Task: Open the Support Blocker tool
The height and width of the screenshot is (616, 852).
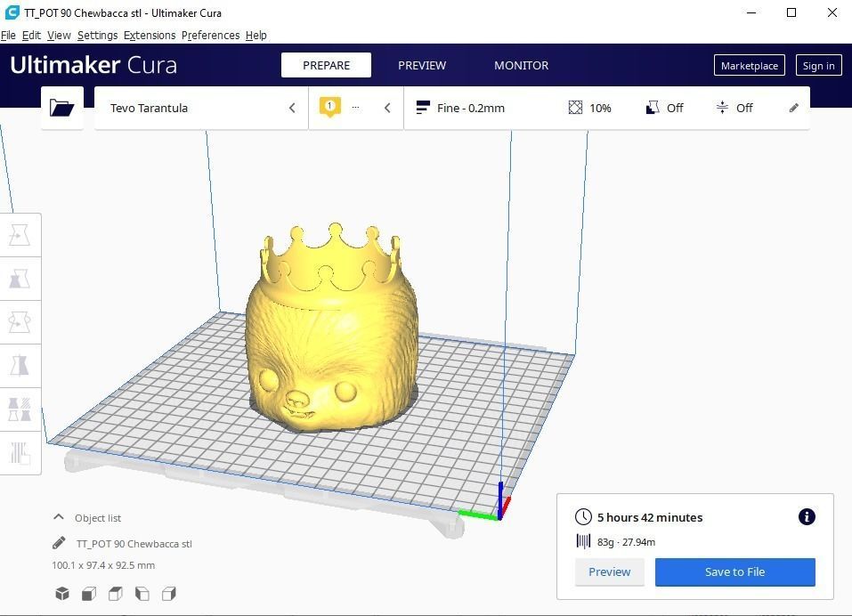Action: (20, 452)
